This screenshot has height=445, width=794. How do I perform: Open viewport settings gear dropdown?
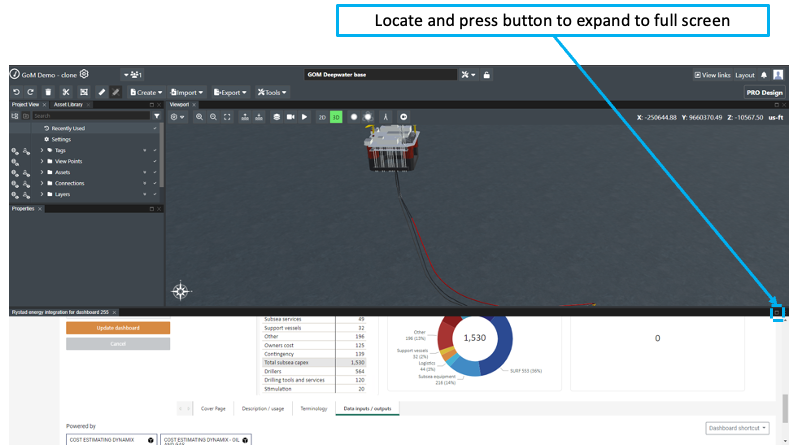(x=177, y=117)
